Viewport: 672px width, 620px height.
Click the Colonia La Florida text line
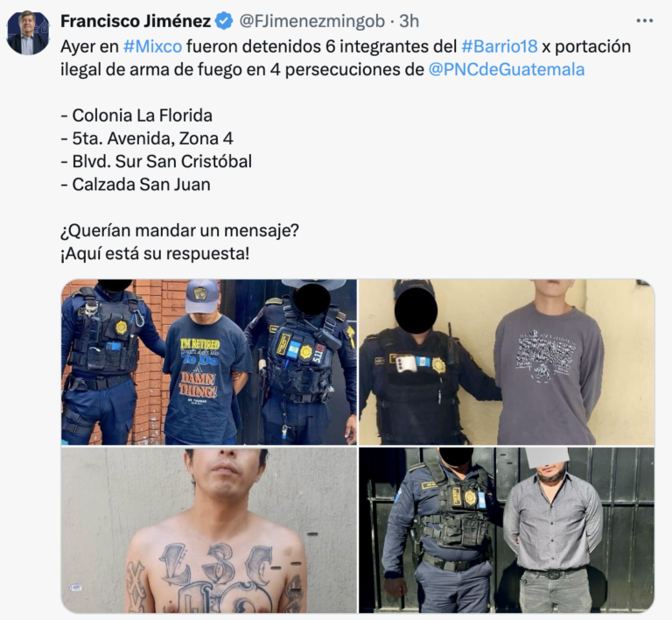click(136, 116)
